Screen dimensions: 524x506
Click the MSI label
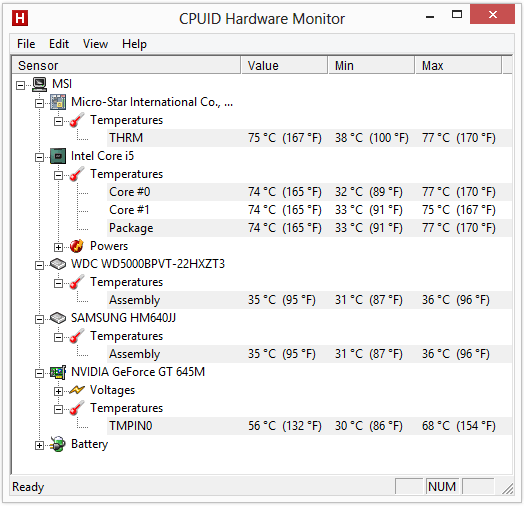[x=62, y=84]
